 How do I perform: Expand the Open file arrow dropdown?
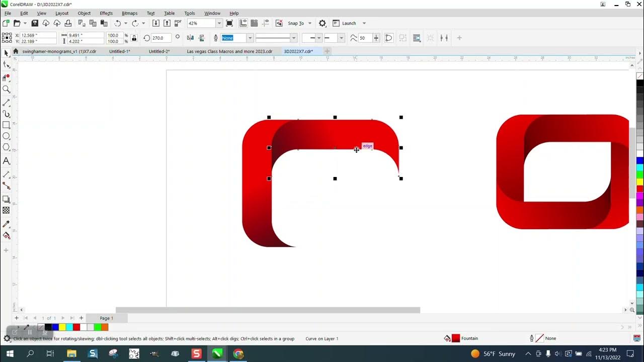point(25,23)
